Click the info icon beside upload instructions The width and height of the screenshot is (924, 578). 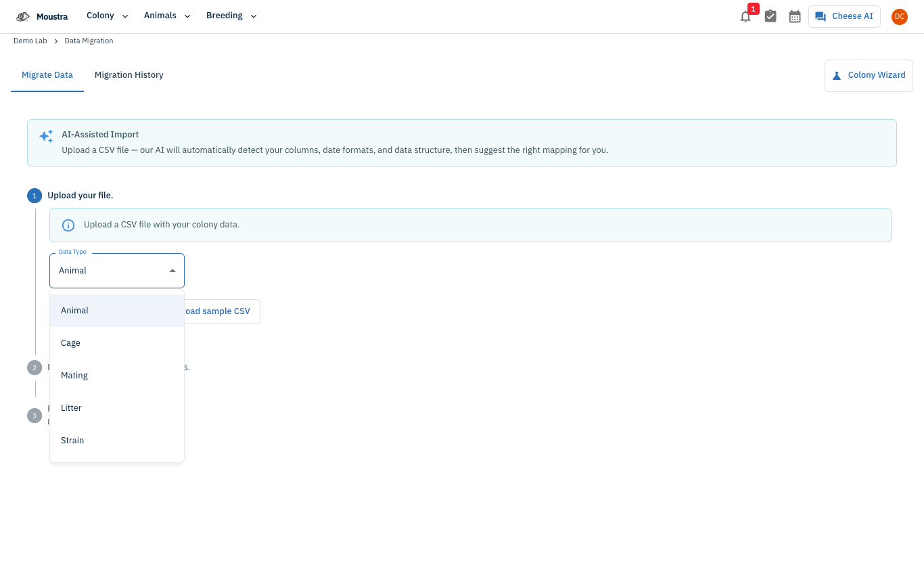coord(68,225)
